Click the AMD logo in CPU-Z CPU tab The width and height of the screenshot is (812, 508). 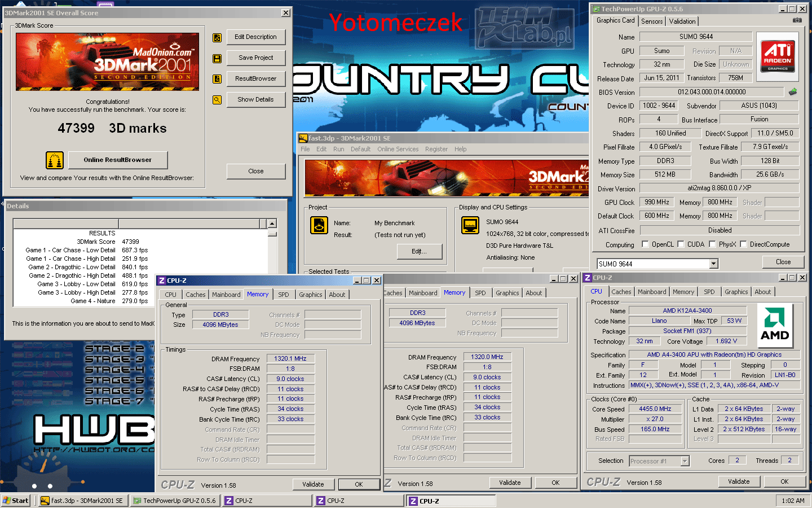(775, 327)
